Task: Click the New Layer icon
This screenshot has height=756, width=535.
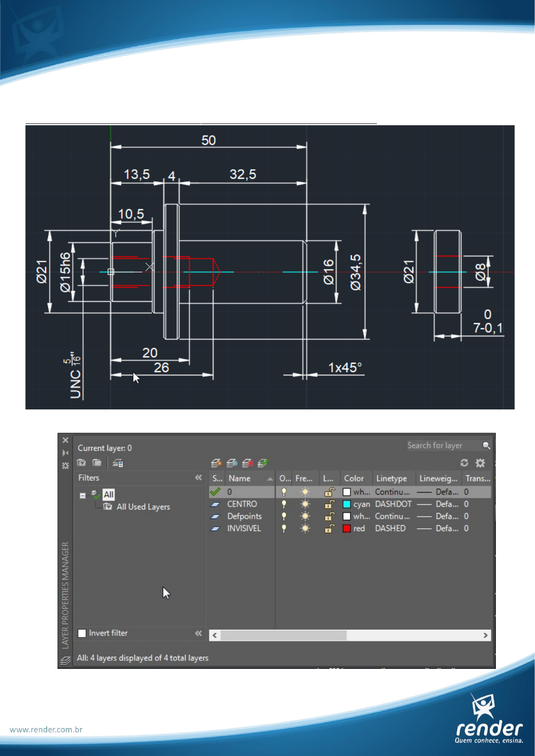Action: 216,463
